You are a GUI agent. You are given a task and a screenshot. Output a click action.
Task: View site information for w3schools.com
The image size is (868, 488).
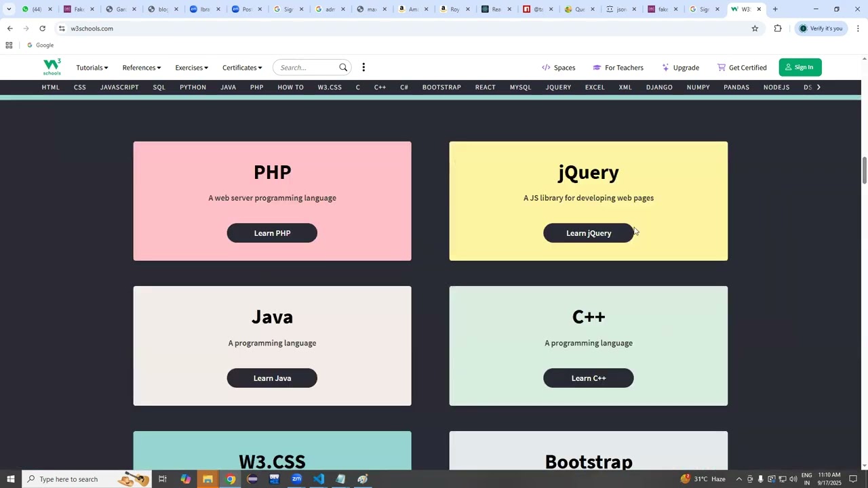click(x=62, y=28)
